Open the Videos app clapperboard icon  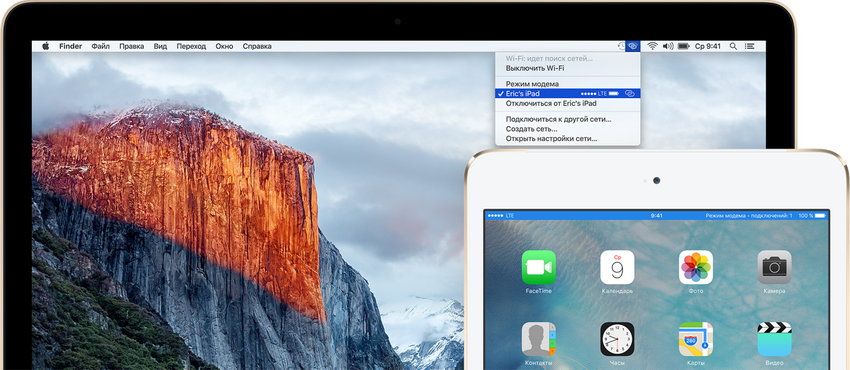tap(774, 339)
